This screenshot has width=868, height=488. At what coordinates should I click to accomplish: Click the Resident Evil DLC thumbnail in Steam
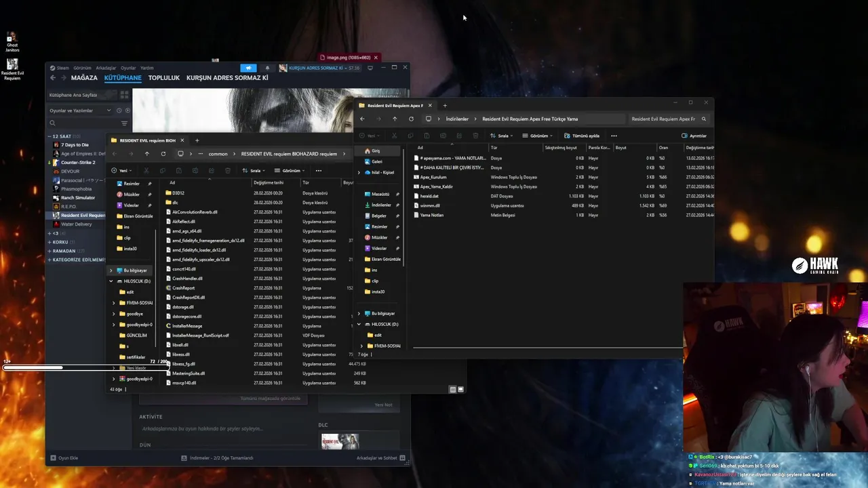[x=340, y=441]
